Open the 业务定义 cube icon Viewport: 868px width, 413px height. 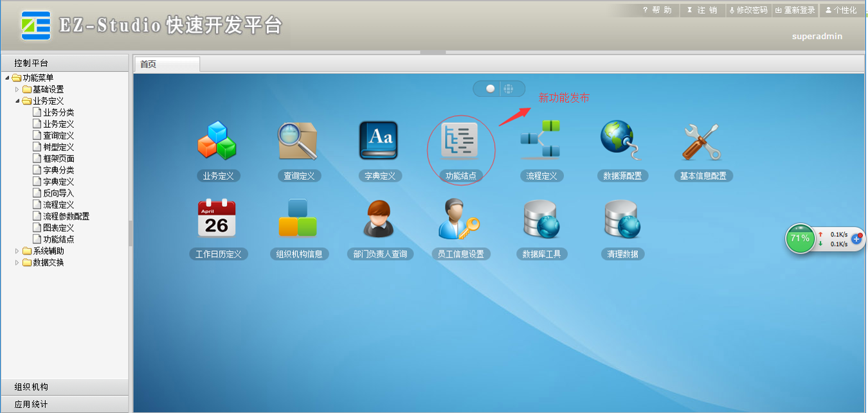[217, 141]
